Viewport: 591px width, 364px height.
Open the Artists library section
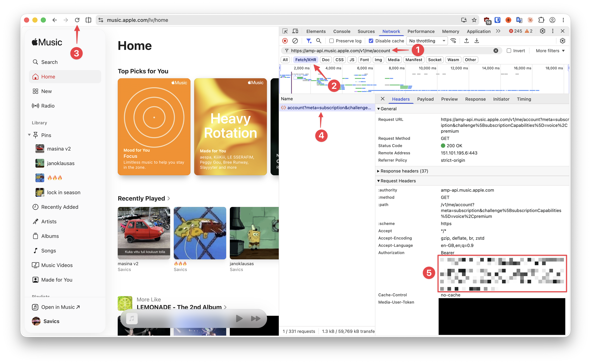pyautogui.click(x=65, y=221)
